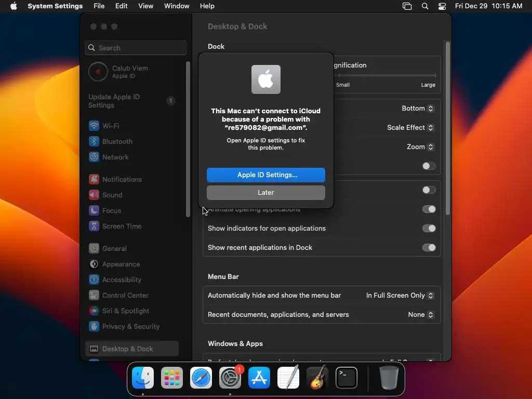The image size is (532, 399).
Task: Open the Scale Effect dropdown
Action: coord(410,128)
